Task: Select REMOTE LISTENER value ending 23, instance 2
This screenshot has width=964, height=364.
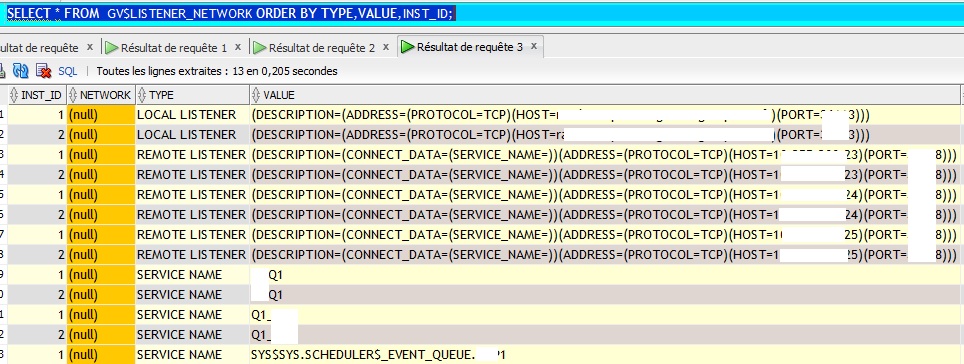Action: 604,175
